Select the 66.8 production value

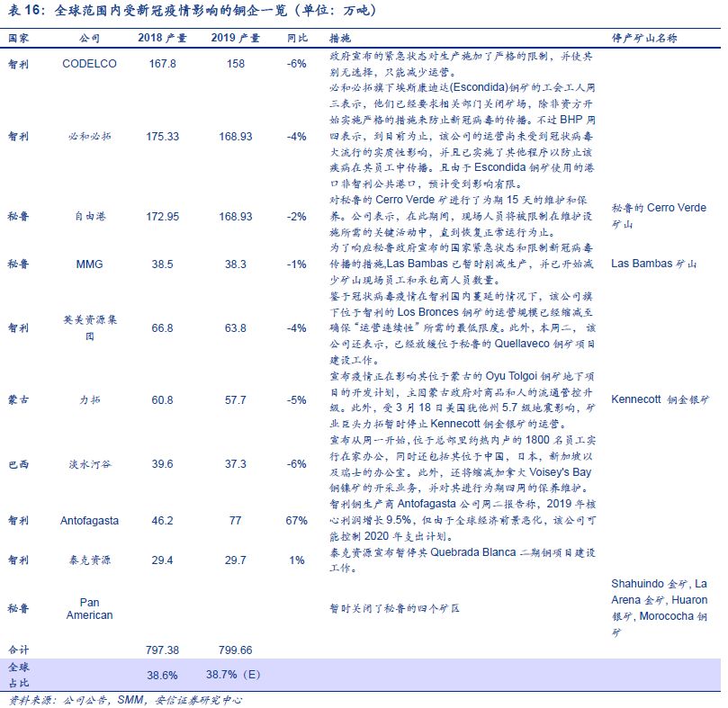(x=162, y=328)
